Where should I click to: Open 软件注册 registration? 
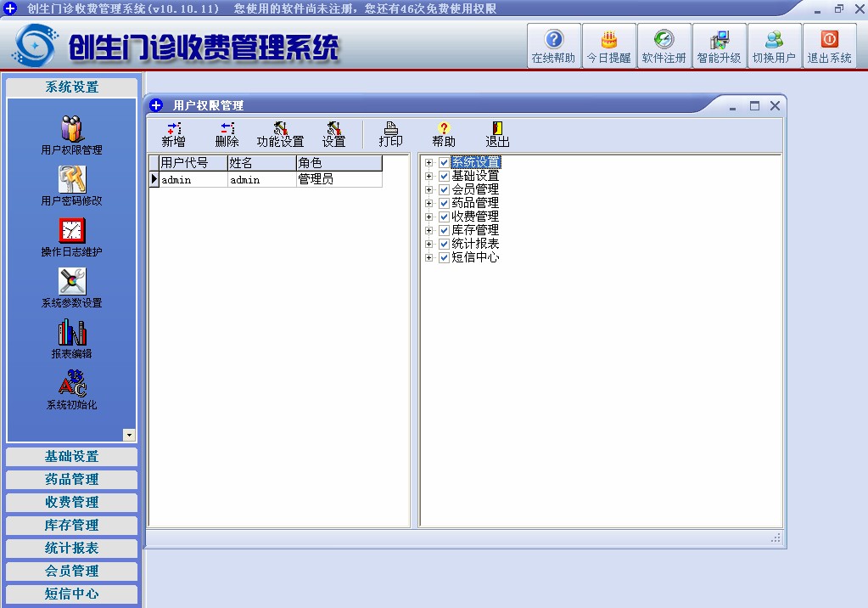point(664,46)
